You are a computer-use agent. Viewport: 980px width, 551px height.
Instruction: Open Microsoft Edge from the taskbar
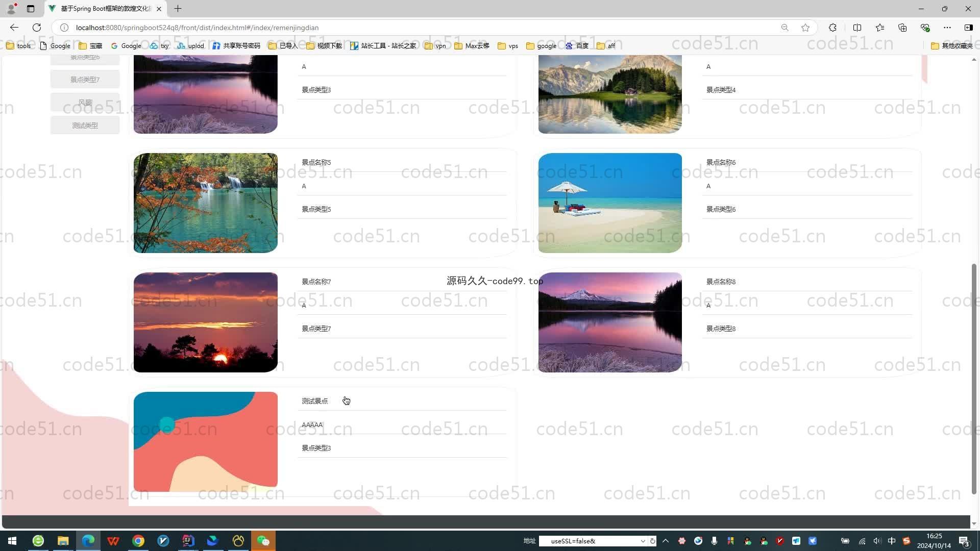[x=88, y=541]
